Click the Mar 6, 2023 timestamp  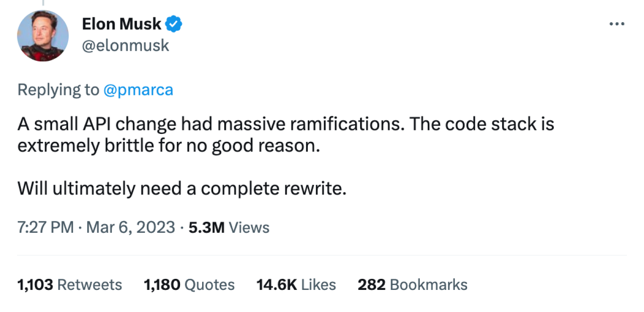(129, 228)
